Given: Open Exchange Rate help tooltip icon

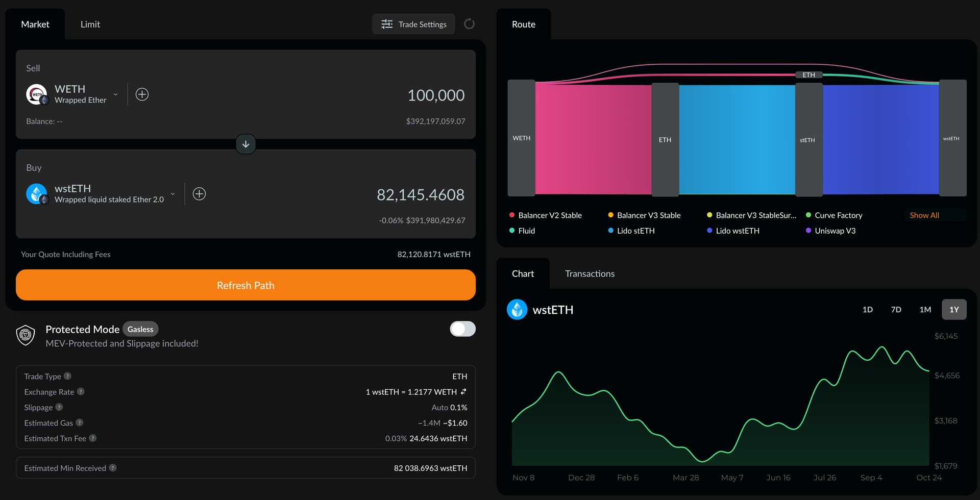Looking at the screenshot, I should pyautogui.click(x=81, y=392).
